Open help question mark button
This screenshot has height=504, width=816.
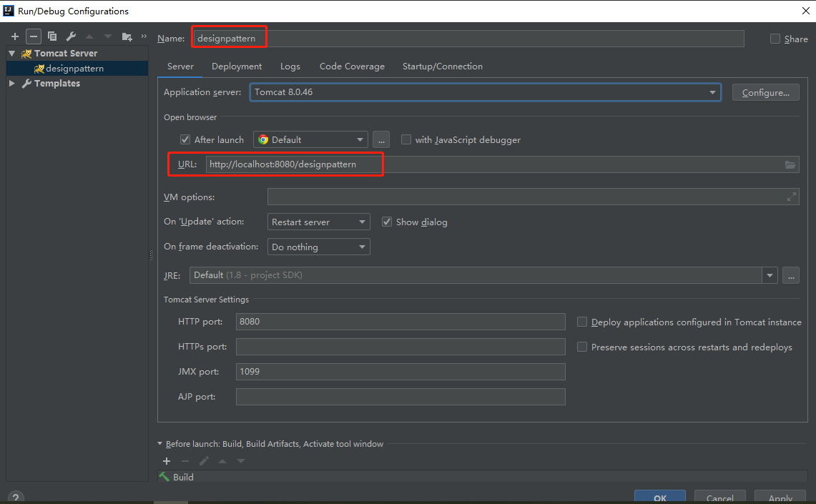16,498
